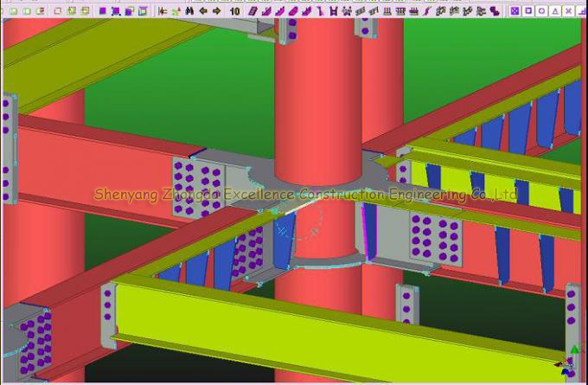Viewport: 588px width, 385px height.
Task: Toggle the crossed-square snap switch
Action: (514, 11)
